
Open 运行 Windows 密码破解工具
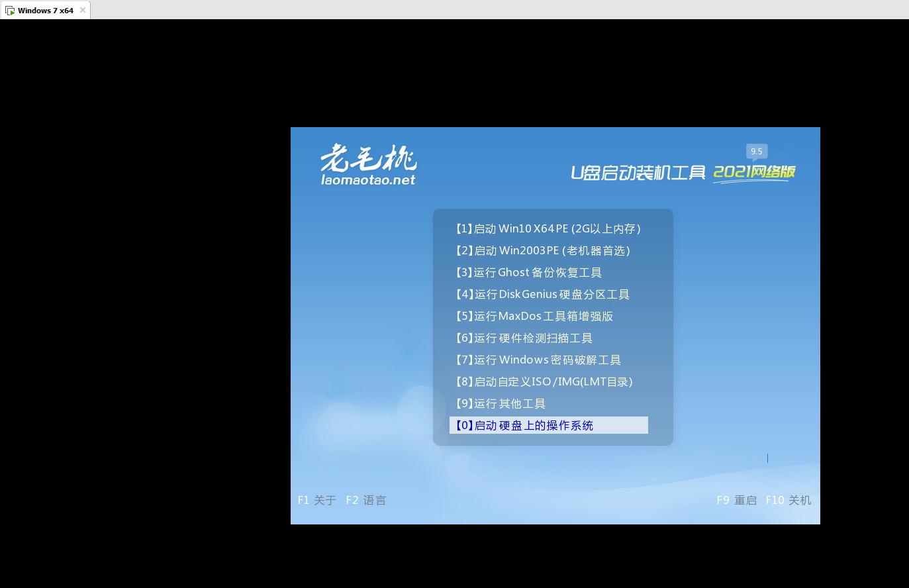click(x=538, y=360)
